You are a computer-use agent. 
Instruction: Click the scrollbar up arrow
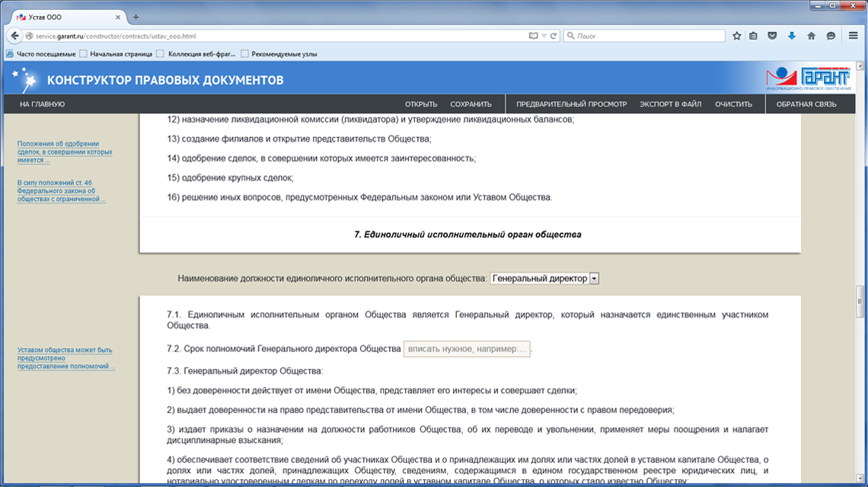click(860, 66)
